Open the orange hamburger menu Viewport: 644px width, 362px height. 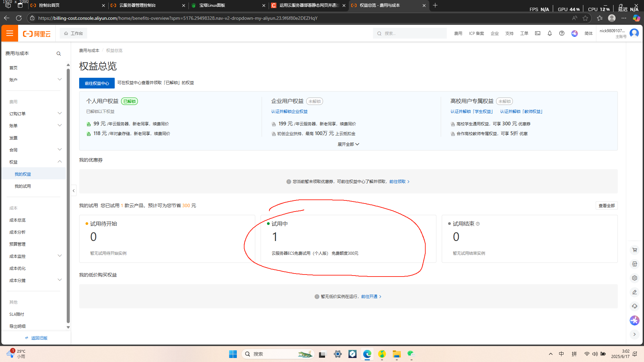[x=10, y=33]
